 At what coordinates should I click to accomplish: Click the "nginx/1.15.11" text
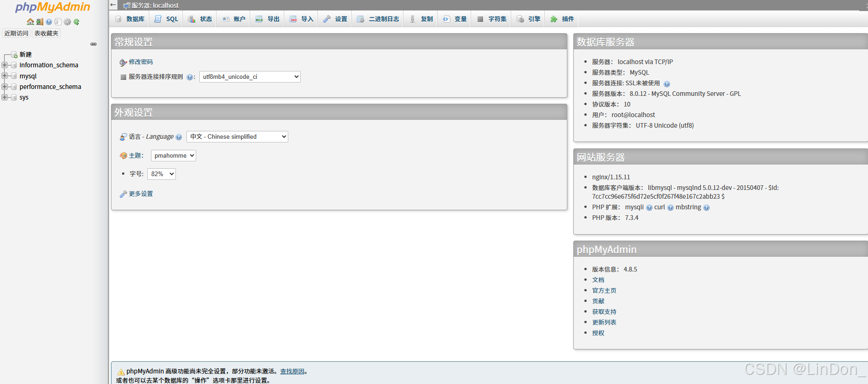coord(611,177)
